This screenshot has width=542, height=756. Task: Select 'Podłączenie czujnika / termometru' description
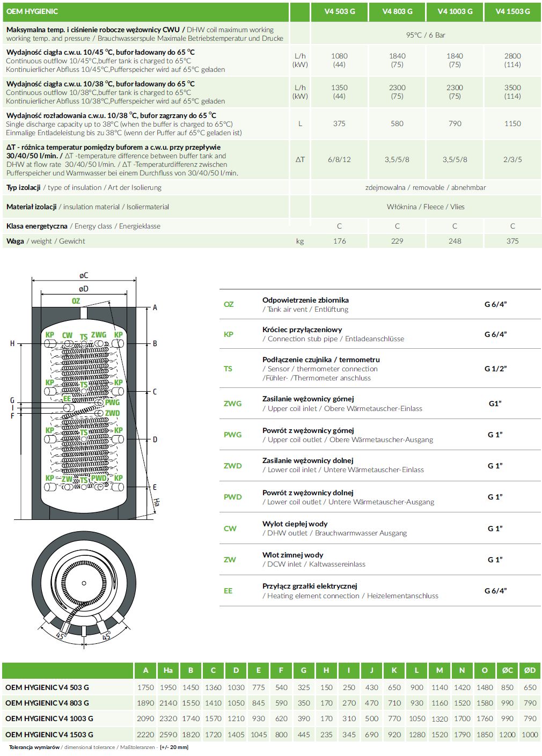click(321, 359)
